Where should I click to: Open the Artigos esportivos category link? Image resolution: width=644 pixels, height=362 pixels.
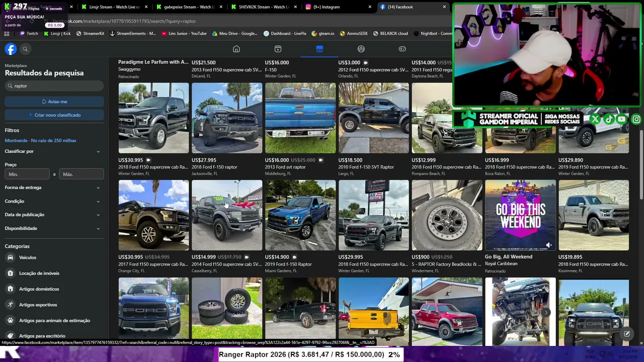tap(38, 305)
